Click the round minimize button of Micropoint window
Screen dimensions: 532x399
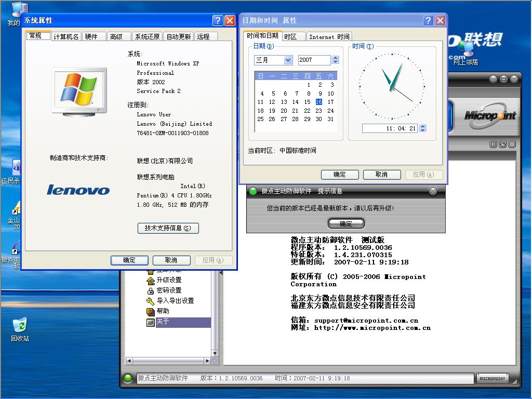[494, 79]
